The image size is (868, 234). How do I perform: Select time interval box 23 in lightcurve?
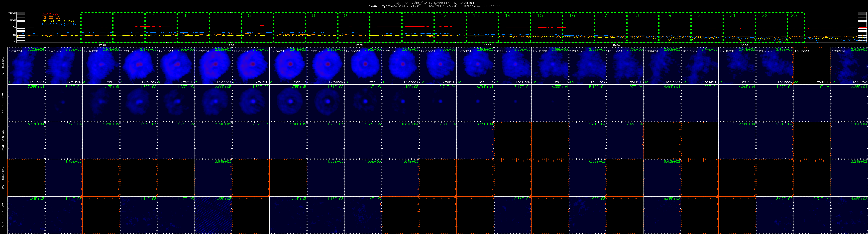(x=796, y=28)
